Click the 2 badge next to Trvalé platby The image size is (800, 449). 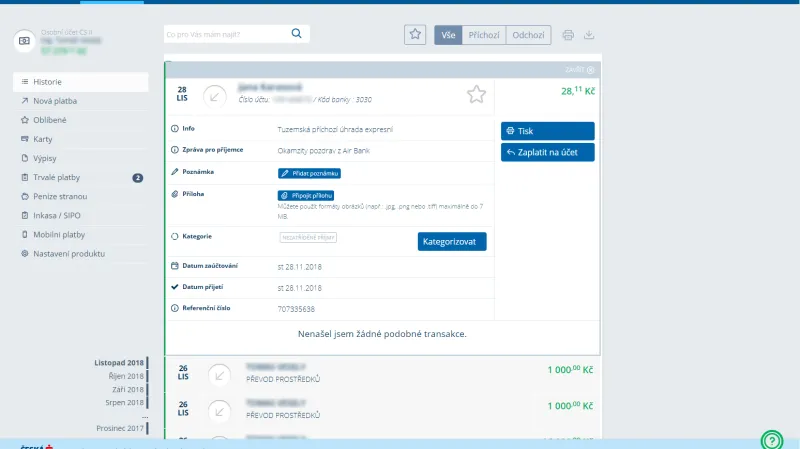(138, 178)
